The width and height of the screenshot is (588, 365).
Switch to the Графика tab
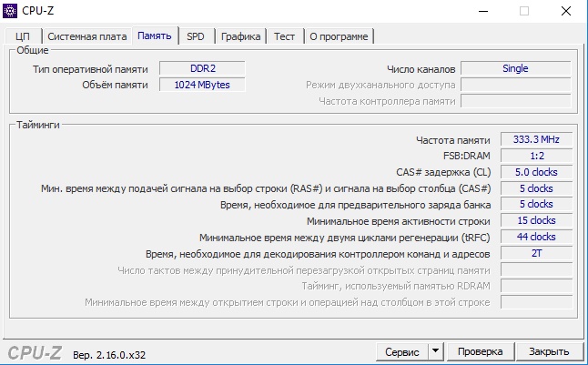(240, 36)
